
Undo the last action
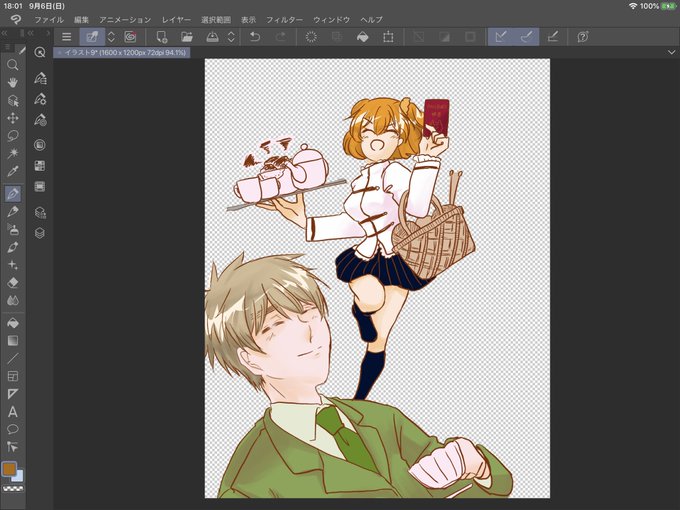click(255, 37)
